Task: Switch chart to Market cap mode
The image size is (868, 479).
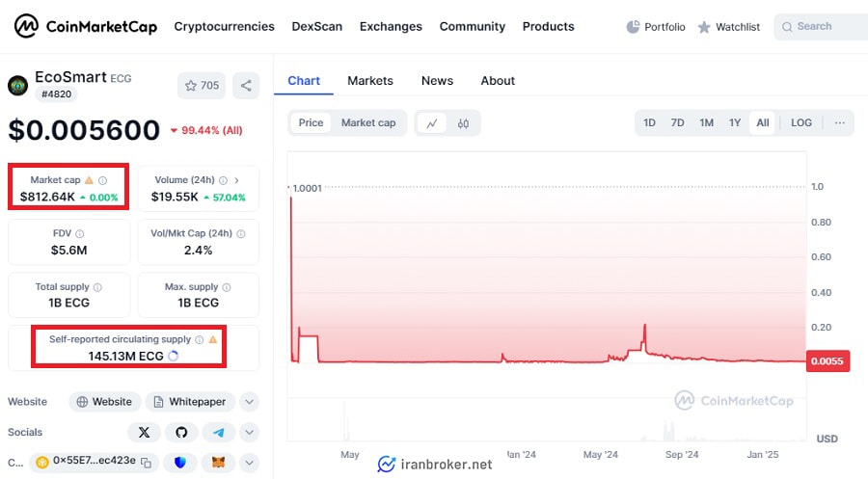Action: pos(368,122)
